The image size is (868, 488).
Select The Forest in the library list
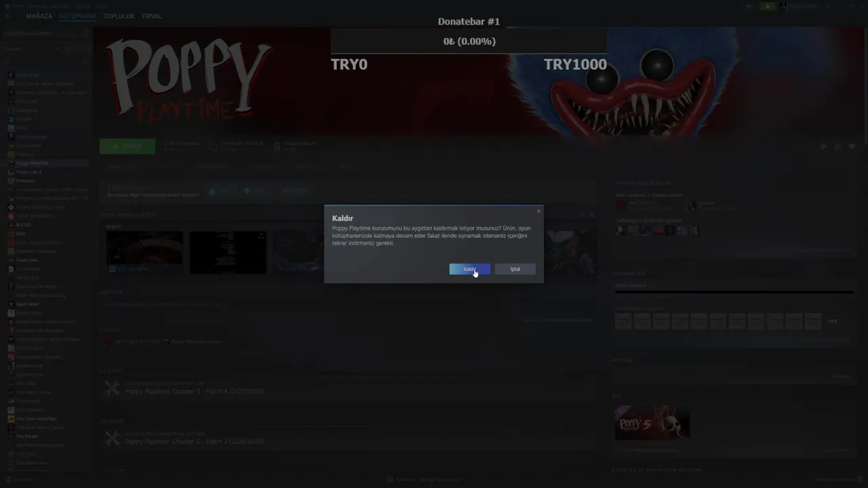click(27, 436)
